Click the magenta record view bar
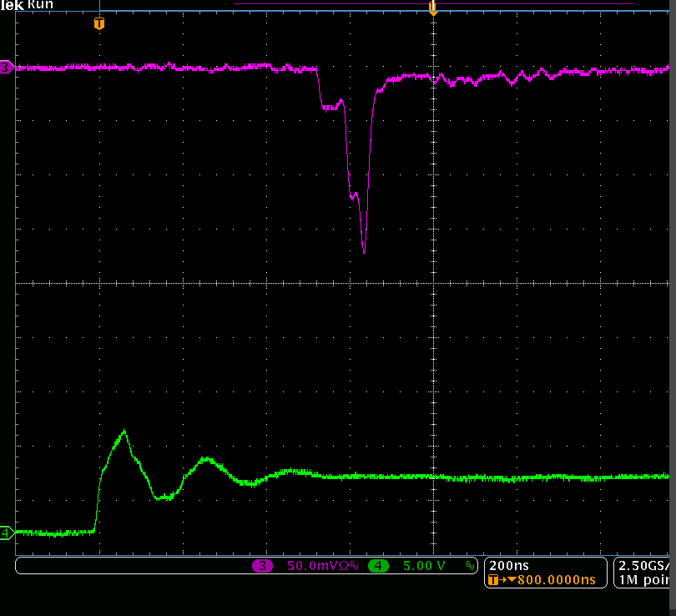This screenshot has width=676, height=616. click(x=433, y=4)
